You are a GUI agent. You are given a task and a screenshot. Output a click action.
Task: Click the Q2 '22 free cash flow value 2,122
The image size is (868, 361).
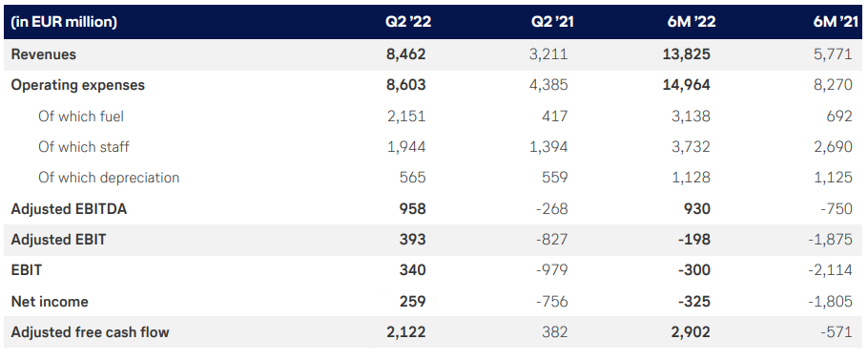tap(405, 332)
